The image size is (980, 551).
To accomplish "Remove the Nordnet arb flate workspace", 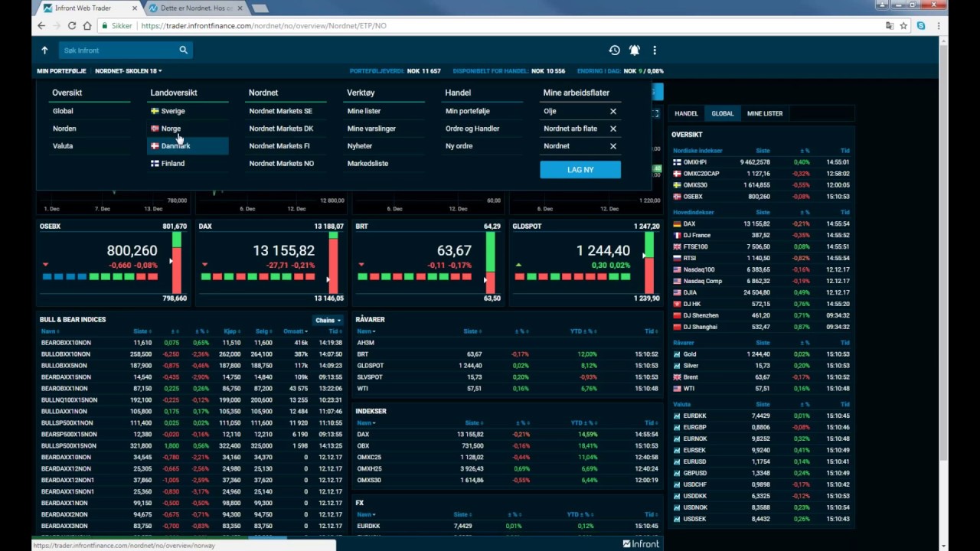I will coord(613,129).
